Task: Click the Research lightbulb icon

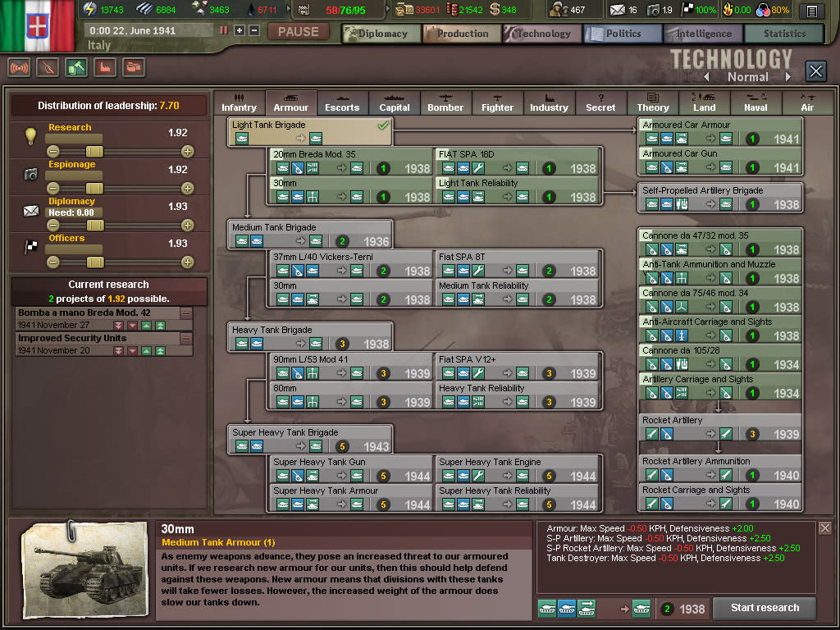Action: tap(31, 135)
